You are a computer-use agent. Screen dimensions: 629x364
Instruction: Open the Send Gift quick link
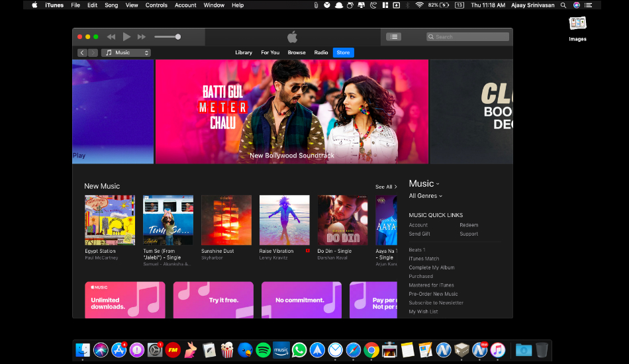tap(419, 234)
